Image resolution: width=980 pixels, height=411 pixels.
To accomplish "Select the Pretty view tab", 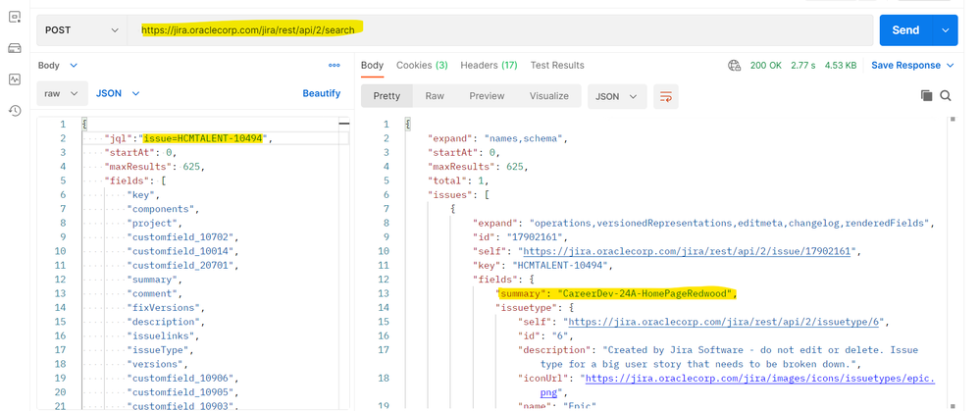I will 387,96.
